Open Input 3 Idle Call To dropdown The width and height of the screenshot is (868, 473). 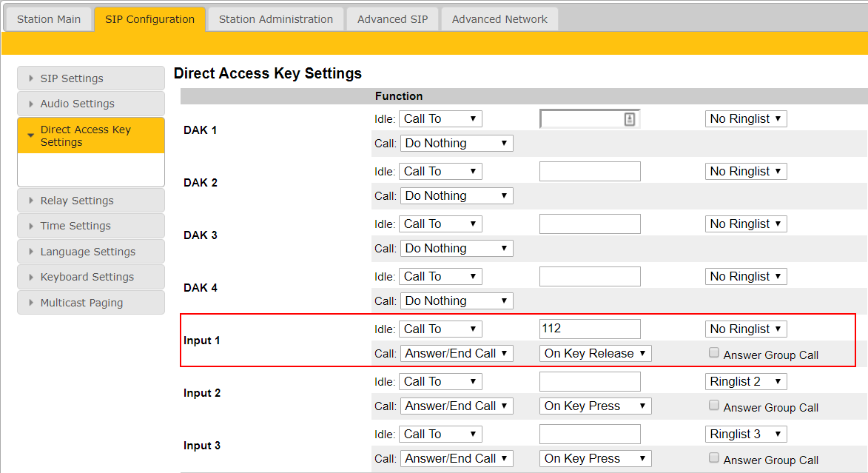pyautogui.click(x=440, y=434)
